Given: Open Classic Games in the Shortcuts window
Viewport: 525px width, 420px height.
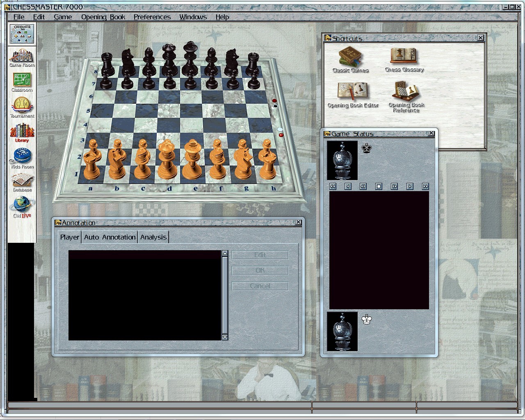Looking at the screenshot, I should (x=350, y=60).
